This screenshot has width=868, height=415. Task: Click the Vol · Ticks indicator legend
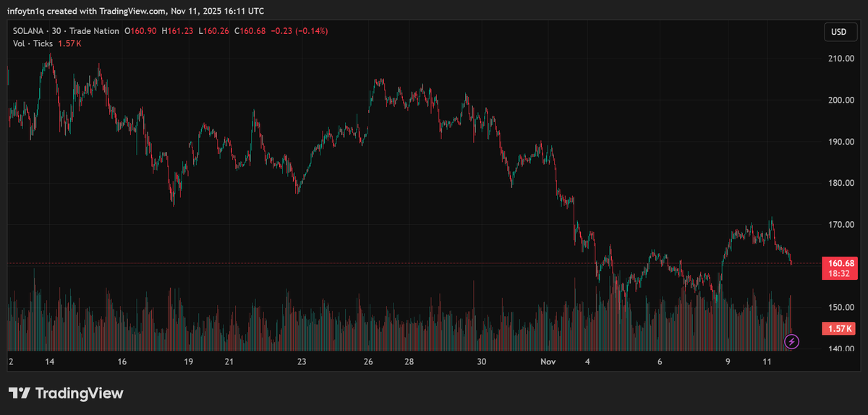33,43
